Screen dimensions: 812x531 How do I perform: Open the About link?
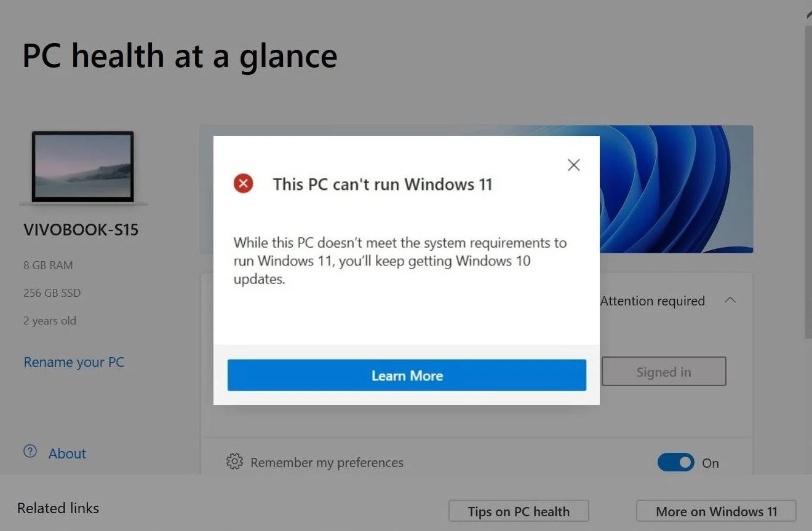click(67, 454)
